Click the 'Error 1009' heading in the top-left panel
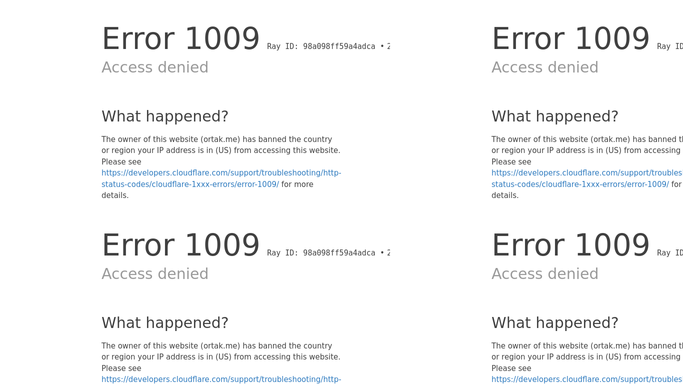The height and width of the screenshot is (384, 683). coord(181,39)
